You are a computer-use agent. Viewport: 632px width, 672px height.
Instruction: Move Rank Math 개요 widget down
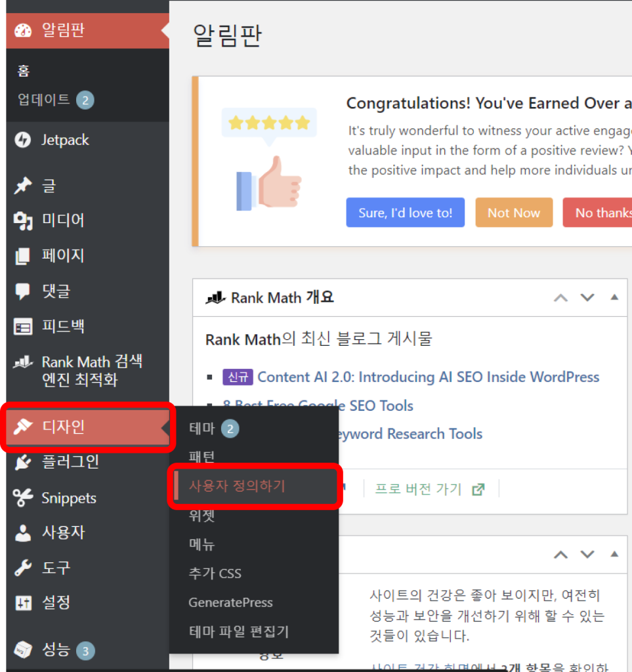click(x=587, y=297)
